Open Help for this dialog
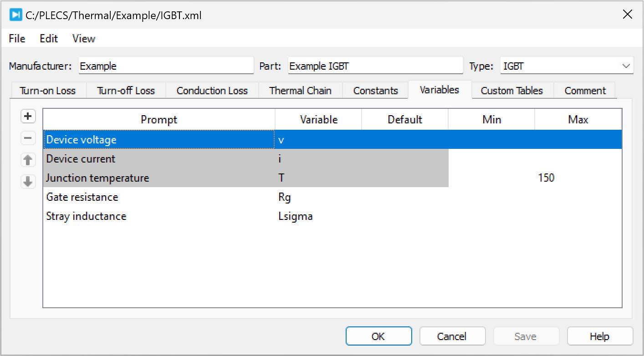This screenshot has width=644, height=356. 599,336
